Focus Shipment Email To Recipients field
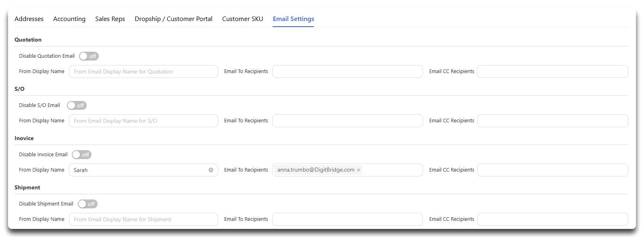The image size is (644, 237). click(348, 219)
